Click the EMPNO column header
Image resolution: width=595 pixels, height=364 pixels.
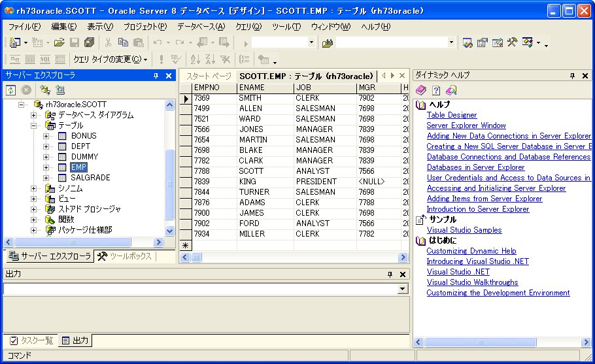pos(214,88)
